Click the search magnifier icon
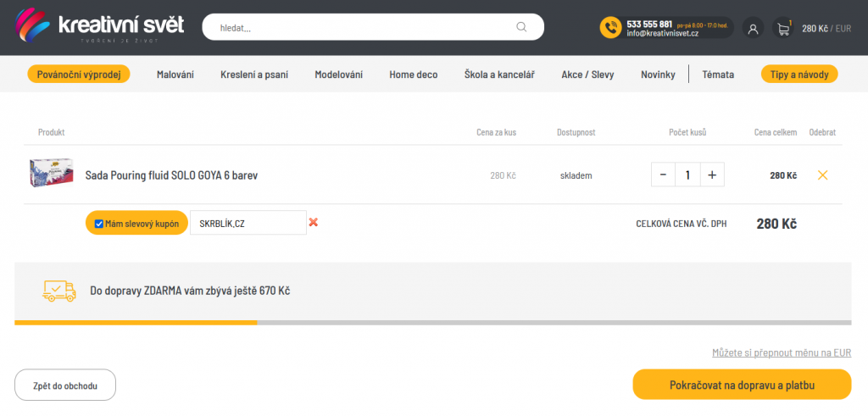This screenshot has height=416, width=868. click(521, 27)
